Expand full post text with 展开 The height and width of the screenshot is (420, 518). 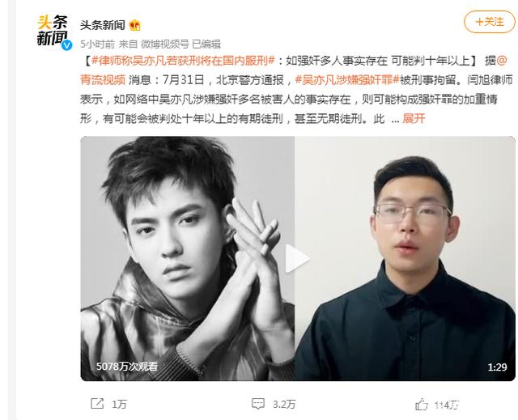pyautogui.click(x=414, y=118)
